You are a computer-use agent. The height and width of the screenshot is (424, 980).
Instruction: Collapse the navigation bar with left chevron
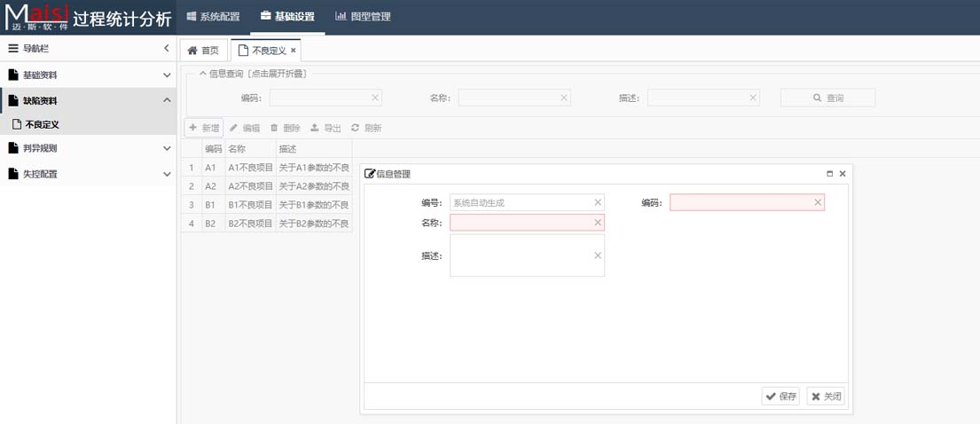[167, 49]
